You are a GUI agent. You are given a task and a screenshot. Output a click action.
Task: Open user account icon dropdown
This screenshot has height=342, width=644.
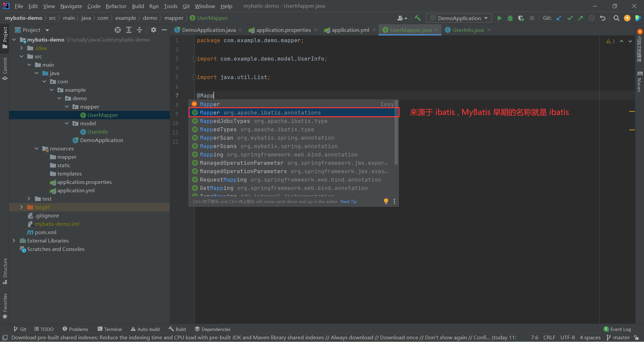click(402, 18)
